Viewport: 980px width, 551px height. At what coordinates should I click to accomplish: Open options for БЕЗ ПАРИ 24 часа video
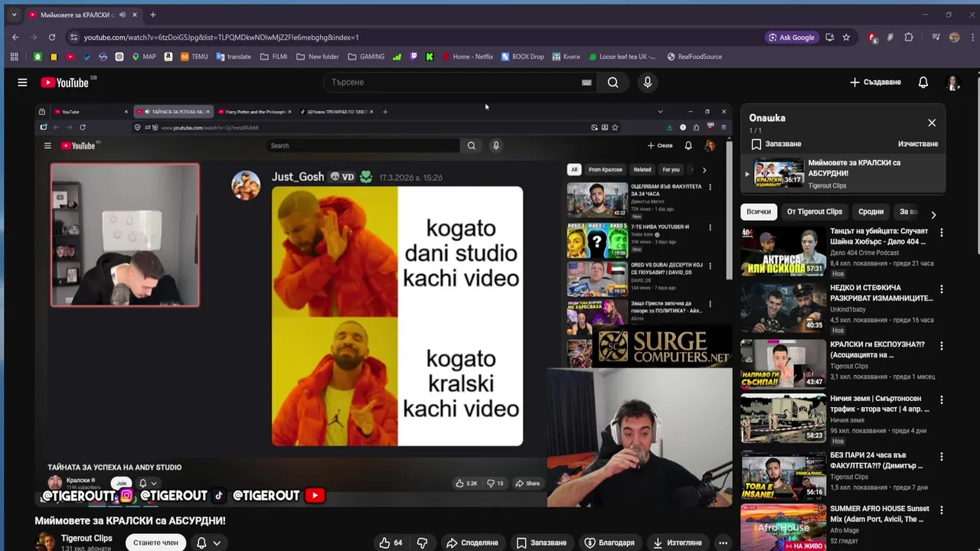[942, 457]
